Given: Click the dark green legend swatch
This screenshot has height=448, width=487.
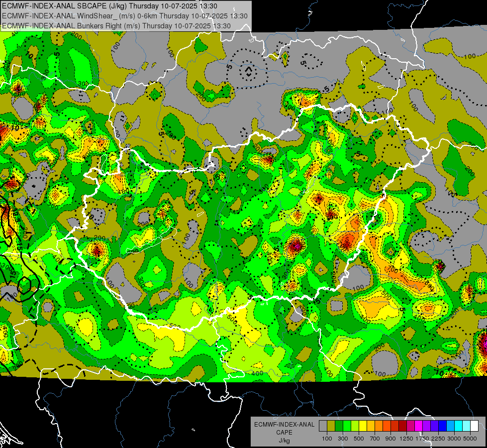Looking at the screenshot, I should coord(339,426).
